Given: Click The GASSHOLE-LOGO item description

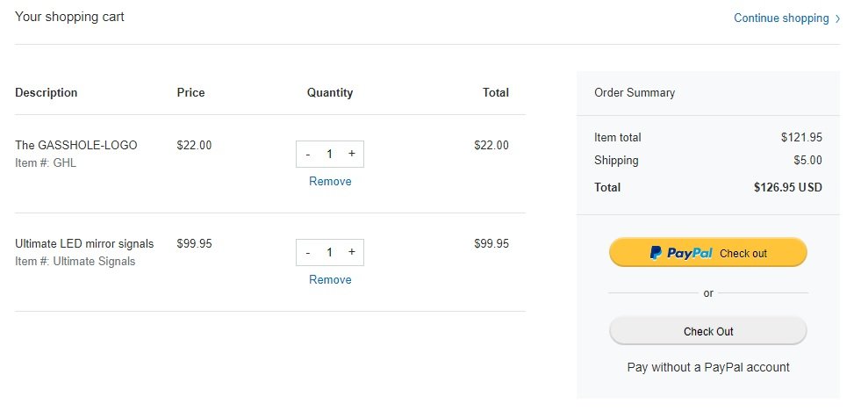Looking at the screenshot, I should [75, 145].
